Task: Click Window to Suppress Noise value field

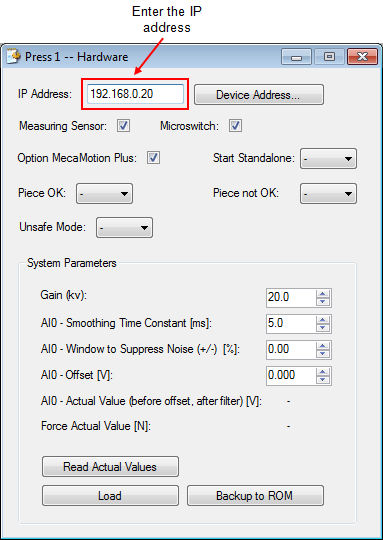Action: [x=291, y=350]
